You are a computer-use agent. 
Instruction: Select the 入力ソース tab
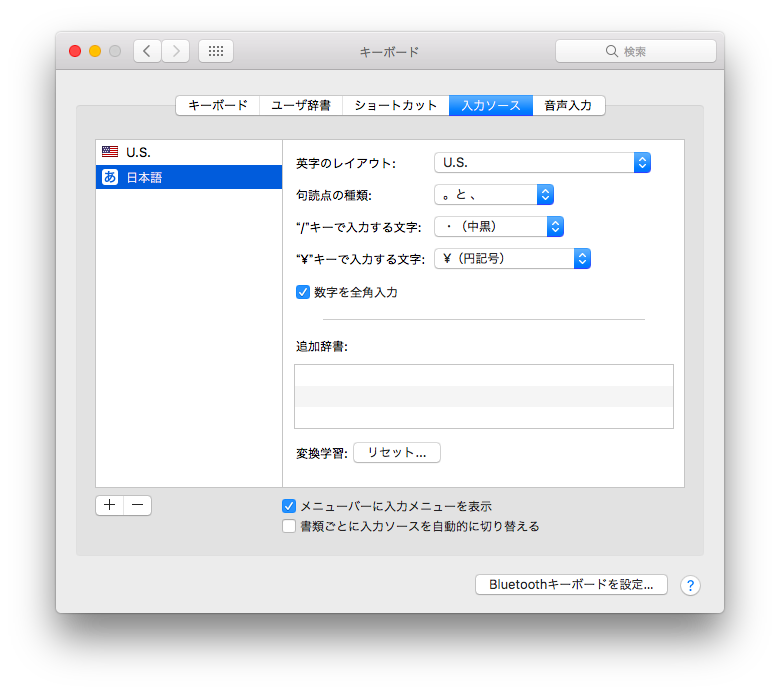coord(491,105)
